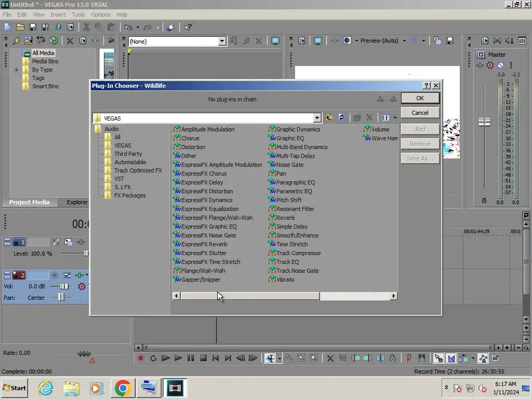Open the Options menu
The height and width of the screenshot is (399, 532).
pos(100,15)
